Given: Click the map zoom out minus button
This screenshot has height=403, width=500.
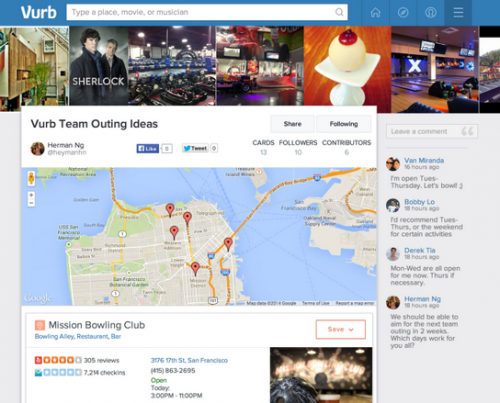Looking at the screenshot, I should [31, 203].
